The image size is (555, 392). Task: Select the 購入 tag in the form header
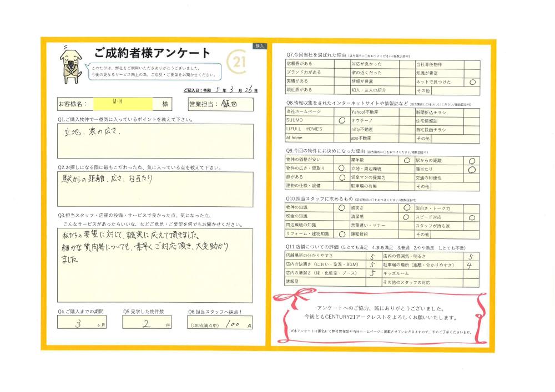259,47
